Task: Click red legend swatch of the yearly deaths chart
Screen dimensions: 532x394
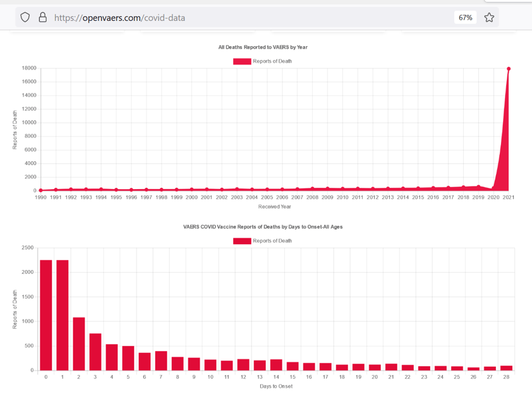Action: [242, 61]
